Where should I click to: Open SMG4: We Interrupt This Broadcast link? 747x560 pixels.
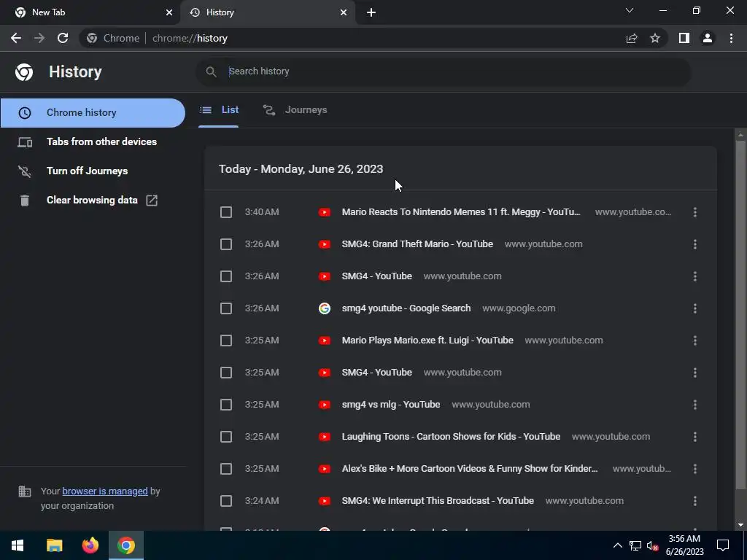coord(438,500)
